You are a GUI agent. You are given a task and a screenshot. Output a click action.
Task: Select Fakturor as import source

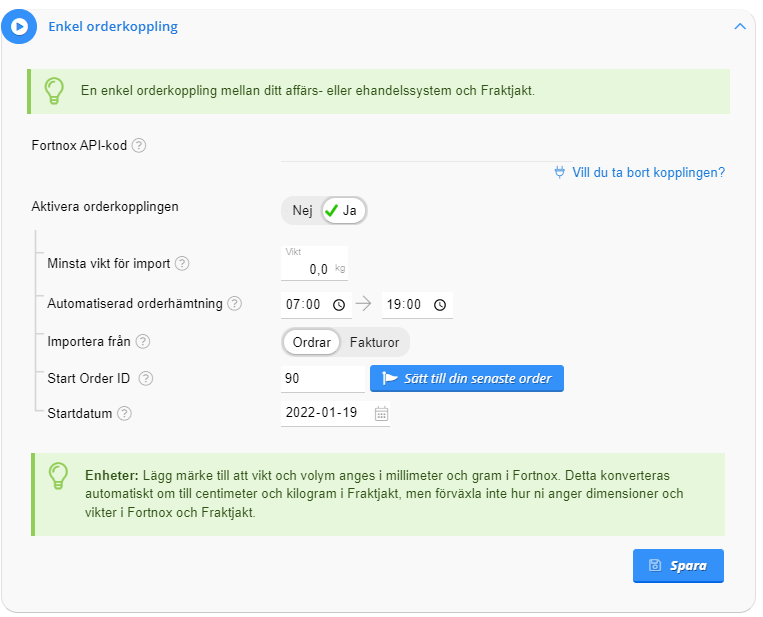[x=374, y=343]
